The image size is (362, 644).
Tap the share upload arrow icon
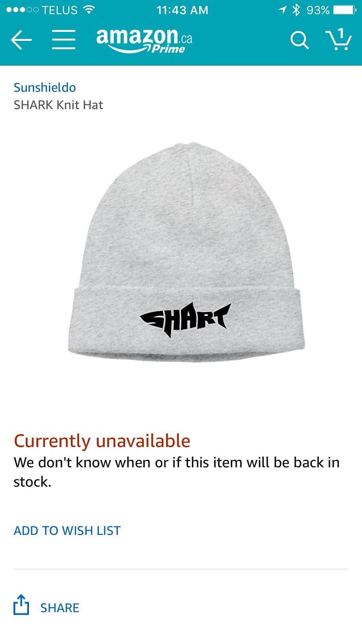click(21, 604)
